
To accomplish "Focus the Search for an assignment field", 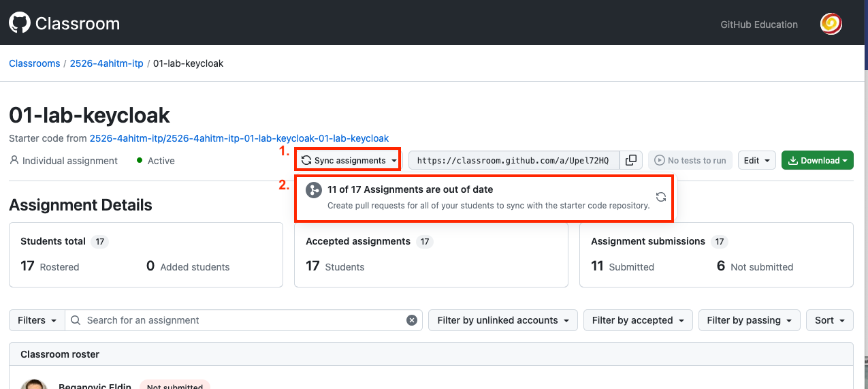I will (244, 320).
